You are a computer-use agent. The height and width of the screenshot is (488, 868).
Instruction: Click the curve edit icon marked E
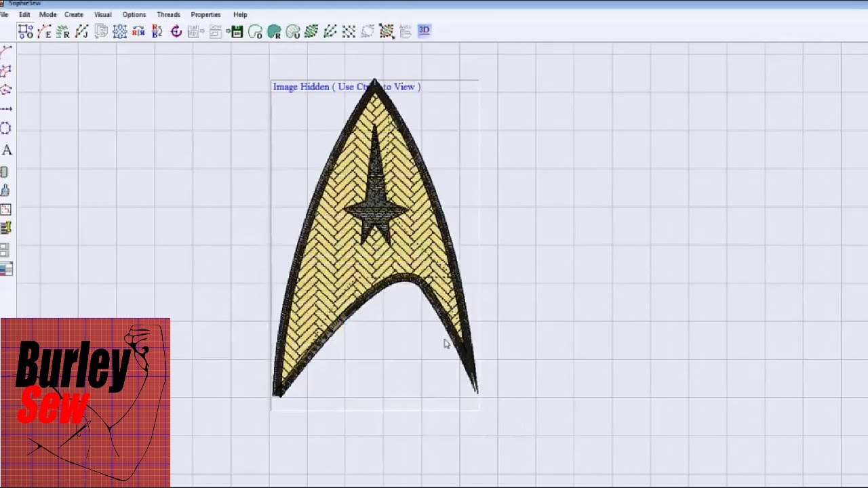pos(45,31)
